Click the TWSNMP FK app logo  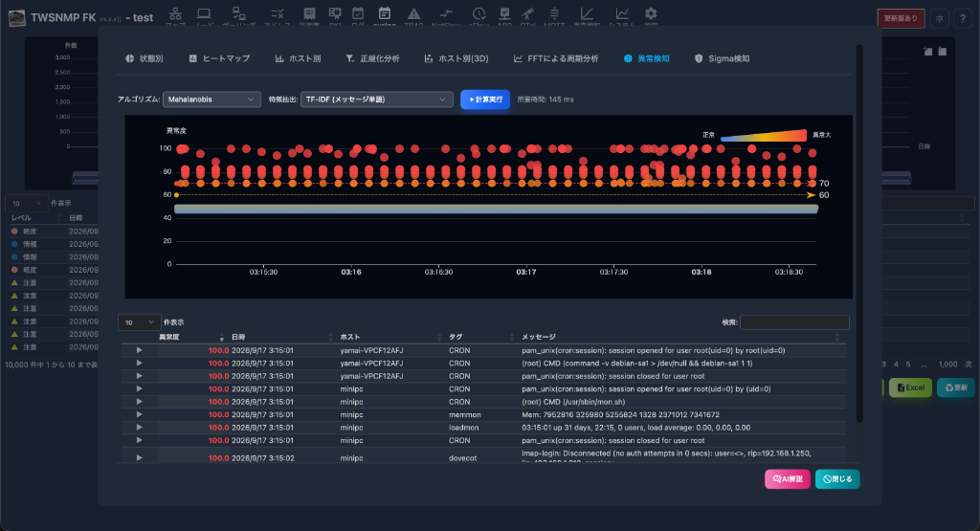17,18
